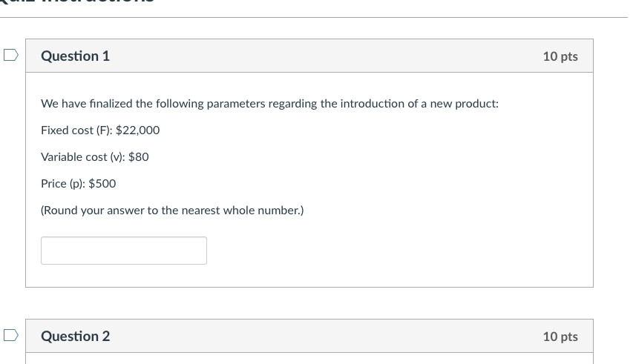Viewport: 636px width, 364px height.
Task: Click the Question 2 heading
Action: click(75, 337)
